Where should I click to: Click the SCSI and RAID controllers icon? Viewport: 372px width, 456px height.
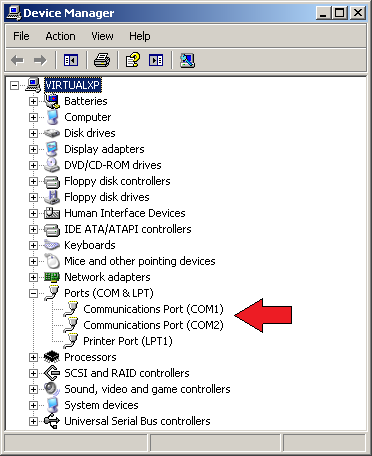52,373
